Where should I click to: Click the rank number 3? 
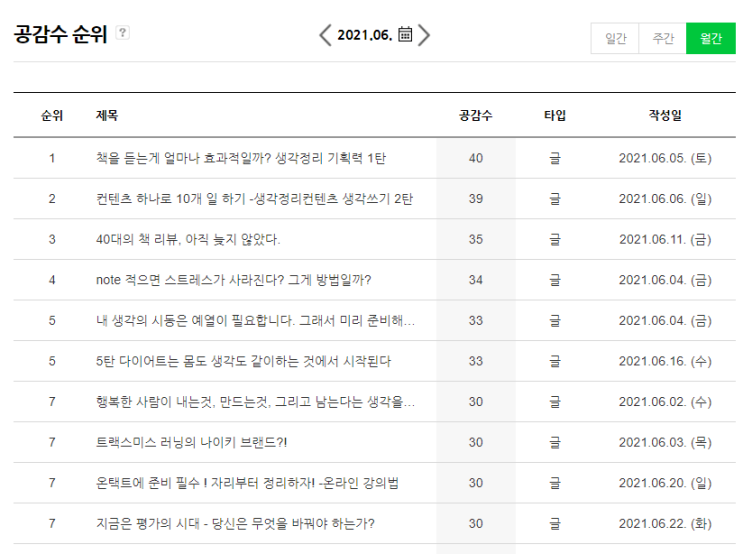52,239
